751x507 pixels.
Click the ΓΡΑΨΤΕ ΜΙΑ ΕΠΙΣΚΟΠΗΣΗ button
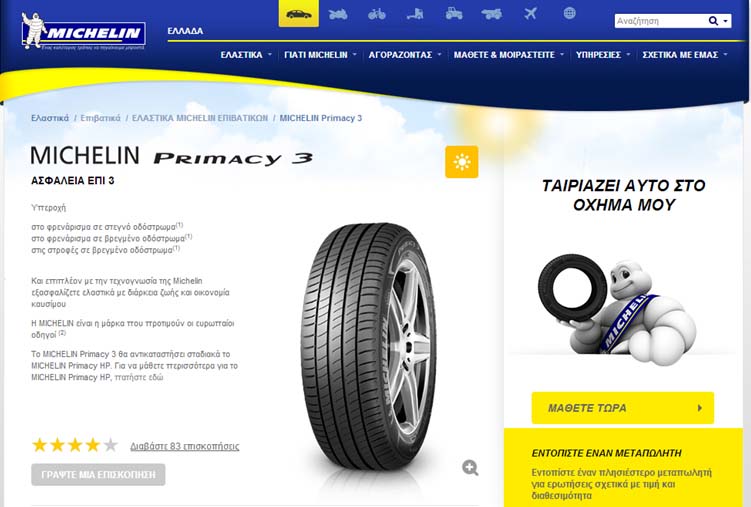click(x=98, y=474)
